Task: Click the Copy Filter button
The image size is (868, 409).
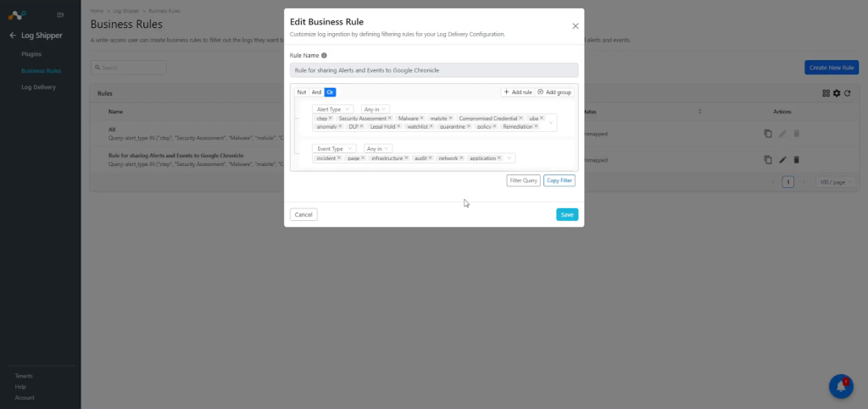Action: (559, 180)
